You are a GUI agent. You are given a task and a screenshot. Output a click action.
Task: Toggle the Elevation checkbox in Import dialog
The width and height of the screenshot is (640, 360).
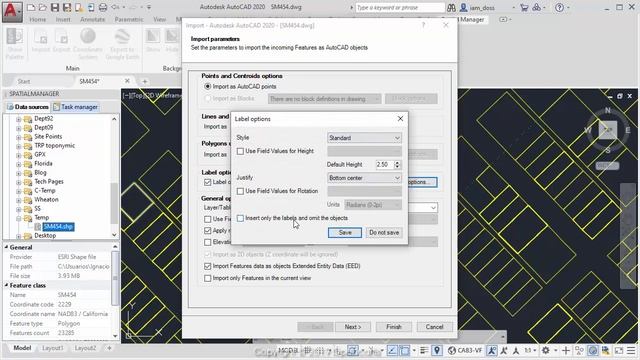(208, 242)
